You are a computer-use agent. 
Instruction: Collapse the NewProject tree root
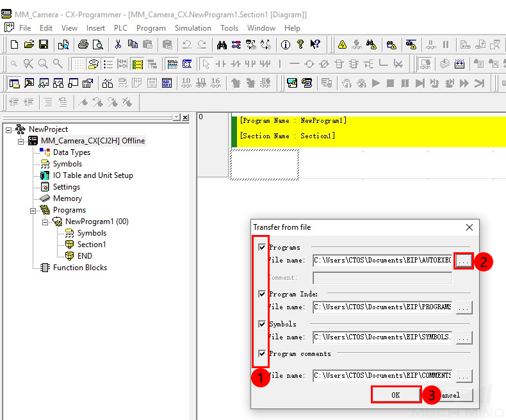(8, 130)
